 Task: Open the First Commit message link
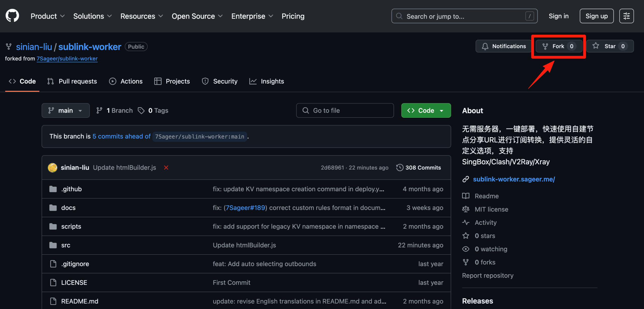[x=231, y=283]
